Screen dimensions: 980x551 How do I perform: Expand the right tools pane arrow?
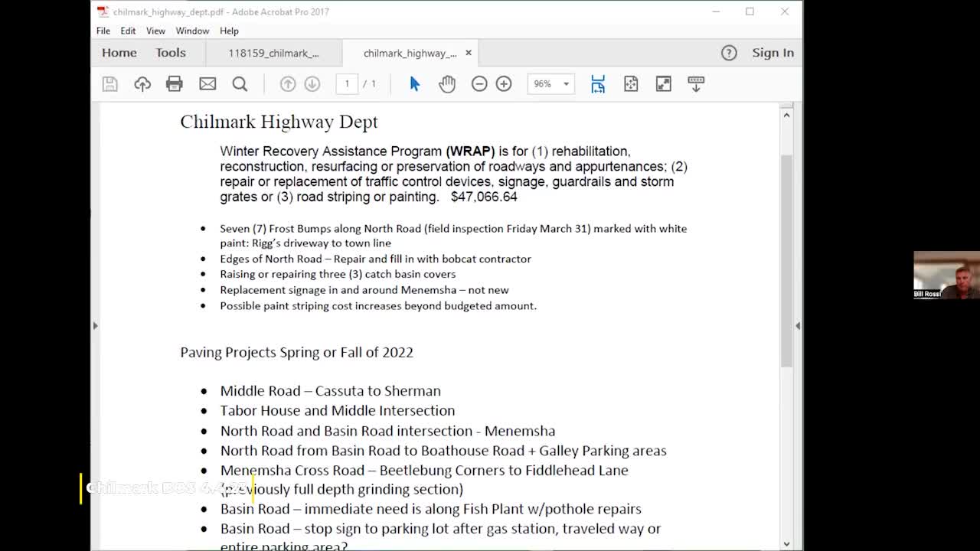point(798,326)
